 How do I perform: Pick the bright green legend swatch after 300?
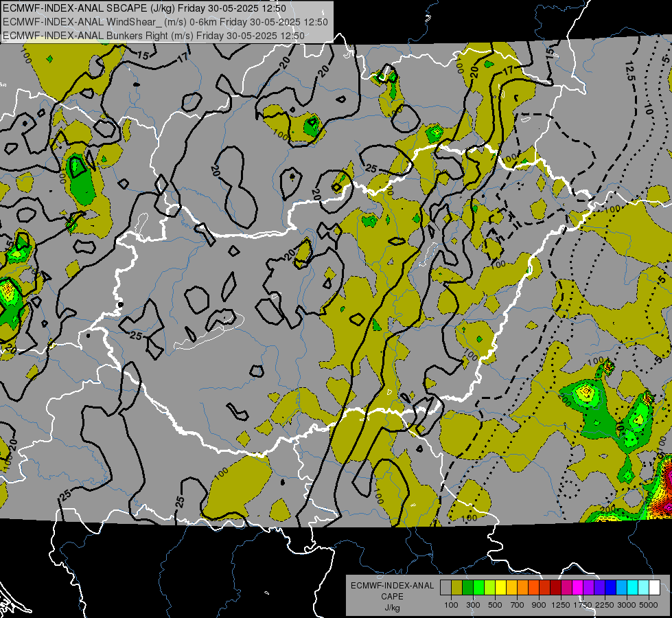pos(478,588)
